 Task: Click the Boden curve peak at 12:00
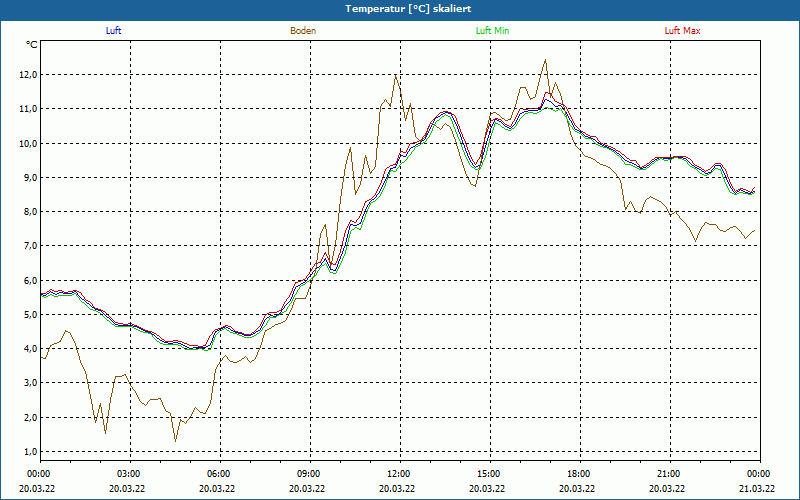395,76
